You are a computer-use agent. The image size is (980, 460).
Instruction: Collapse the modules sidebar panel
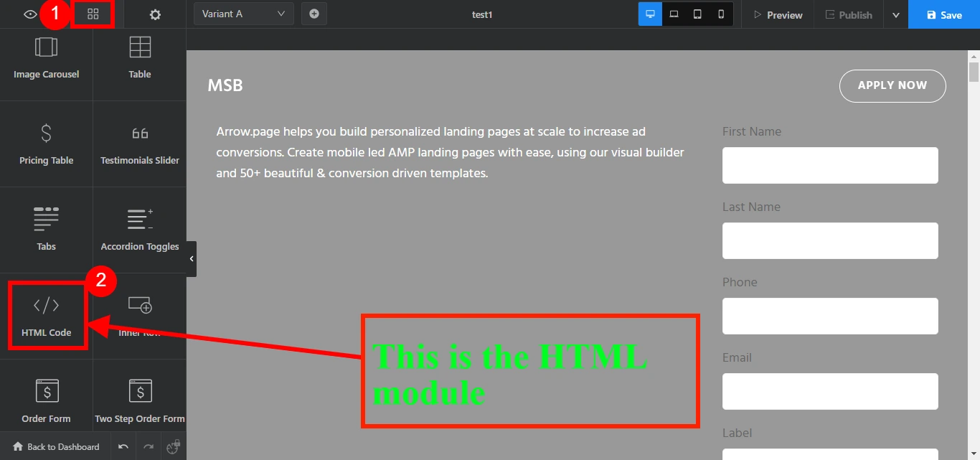click(x=192, y=259)
